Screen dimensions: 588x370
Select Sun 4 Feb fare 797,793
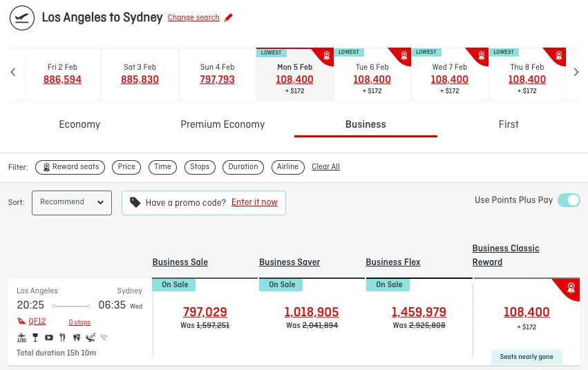tap(217, 79)
